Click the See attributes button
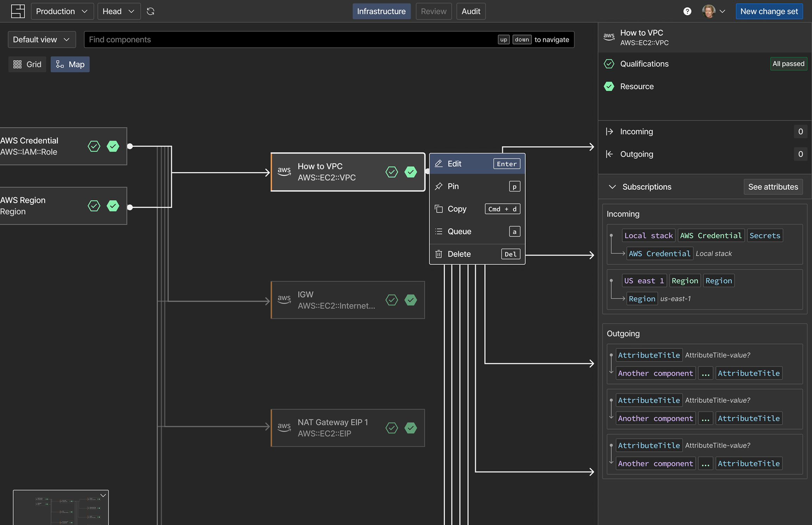 coord(773,187)
